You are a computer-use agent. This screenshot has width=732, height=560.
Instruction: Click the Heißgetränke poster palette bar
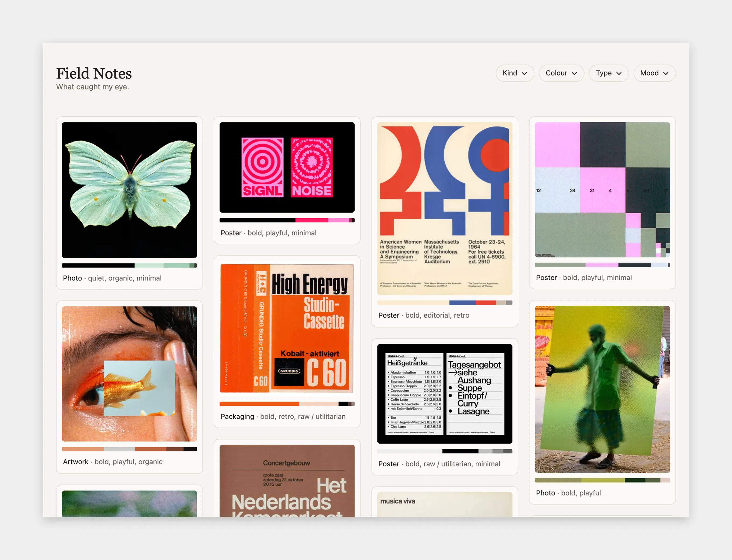445,451
